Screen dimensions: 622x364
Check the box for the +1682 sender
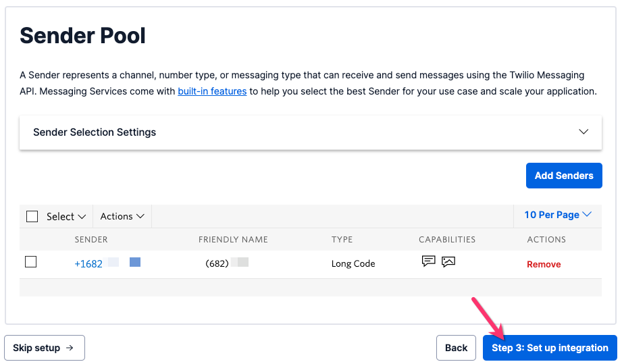30,262
